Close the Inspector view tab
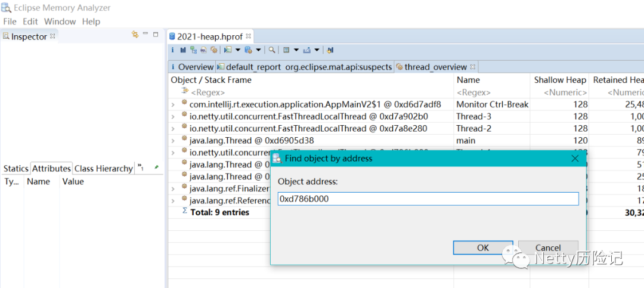The height and width of the screenshot is (288, 644). [52, 36]
